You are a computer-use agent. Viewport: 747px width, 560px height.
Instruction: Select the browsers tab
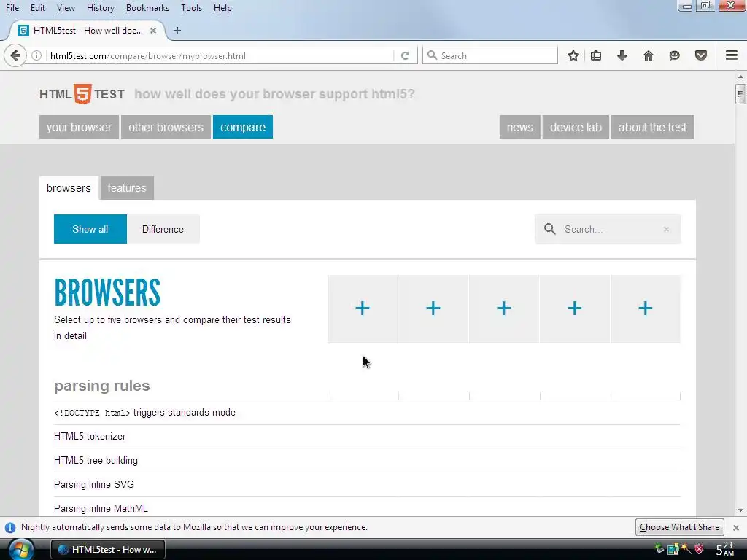point(69,188)
